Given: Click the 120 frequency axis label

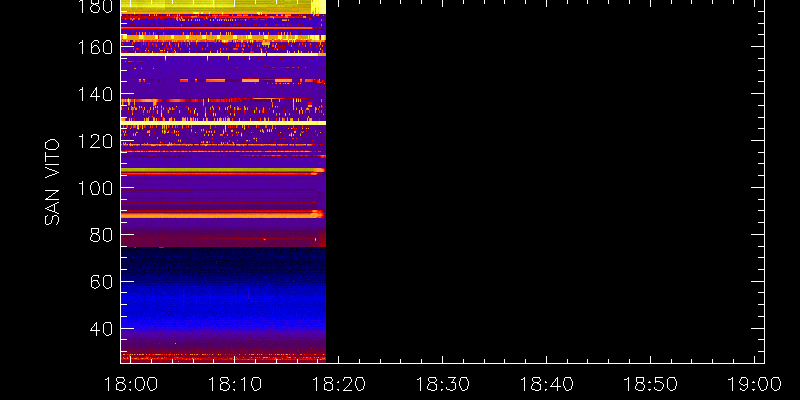Looking at the screenshot, I should tap(95, 141).
